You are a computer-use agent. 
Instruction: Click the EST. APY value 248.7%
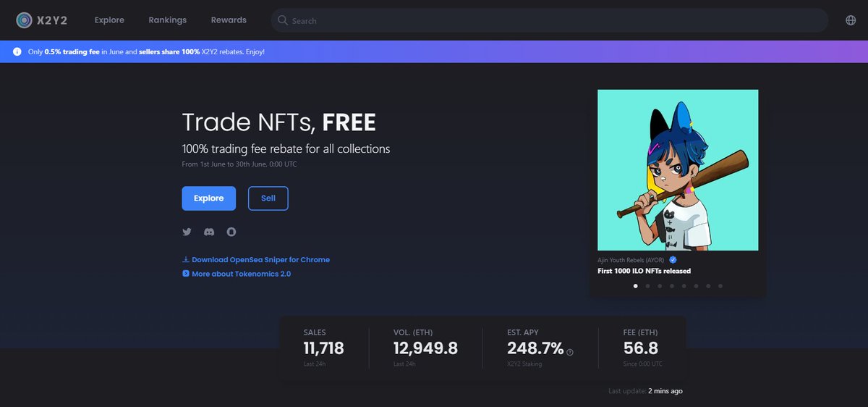[535, 348]
